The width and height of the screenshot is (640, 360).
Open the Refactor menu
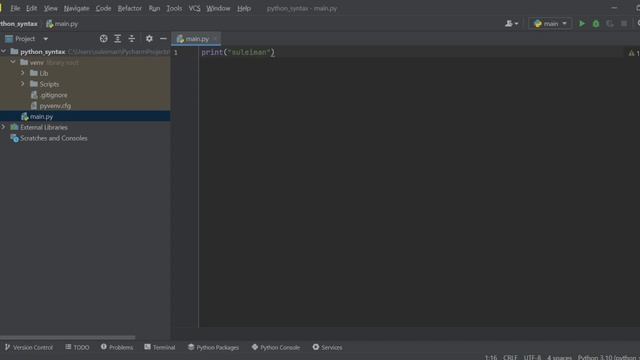[129, 8]
